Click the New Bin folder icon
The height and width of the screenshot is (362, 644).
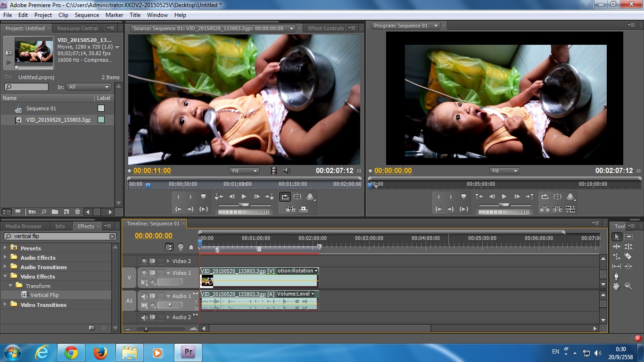[55, 212]
